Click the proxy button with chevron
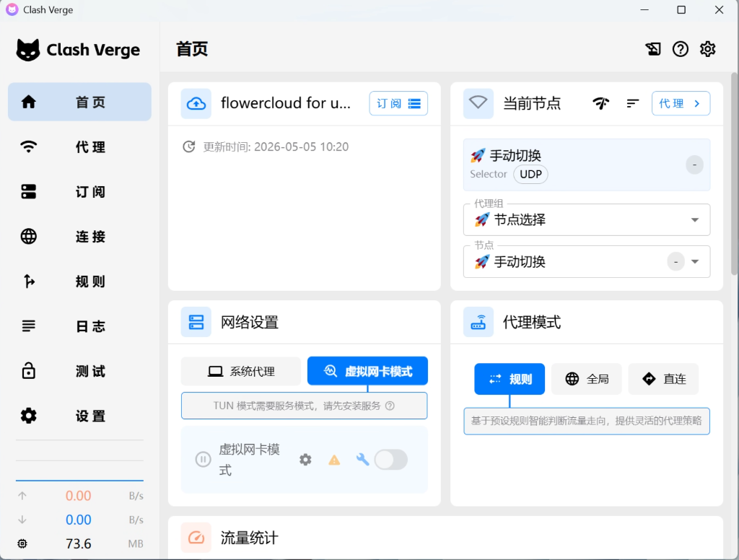This screenshot has width=739, height=560. coord(681,103)
